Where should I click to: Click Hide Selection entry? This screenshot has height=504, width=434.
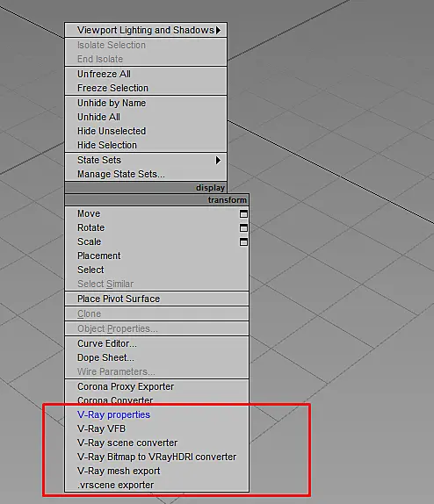[146, 145]
